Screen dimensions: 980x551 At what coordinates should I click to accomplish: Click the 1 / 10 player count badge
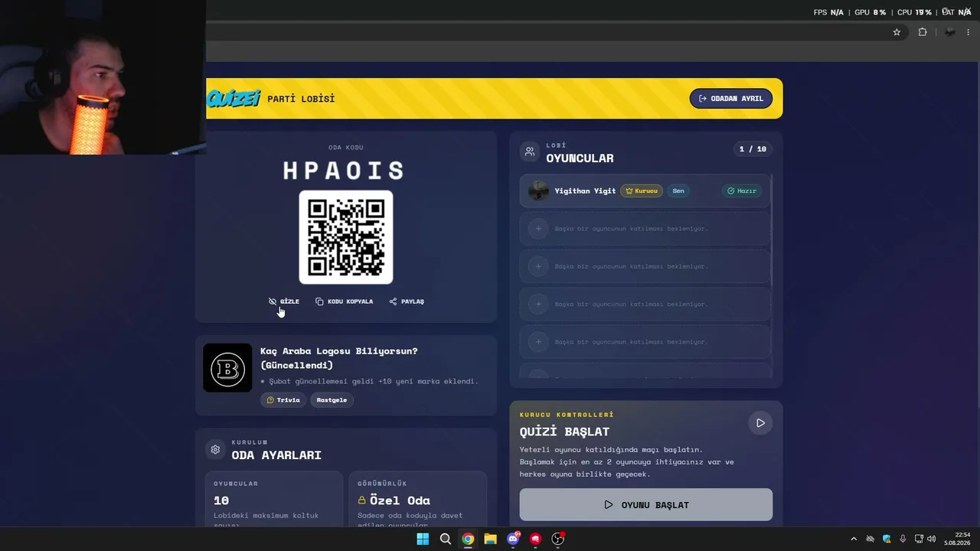coord(753,149)
